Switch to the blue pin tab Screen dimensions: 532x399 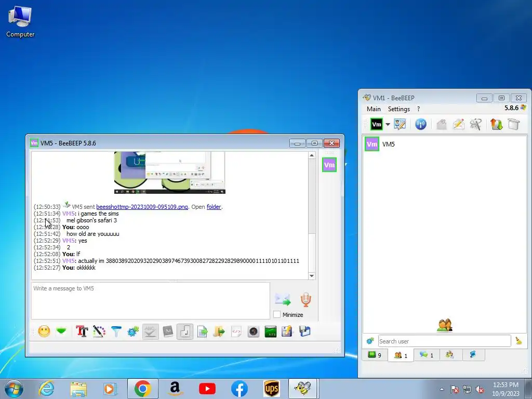(473, 355)
